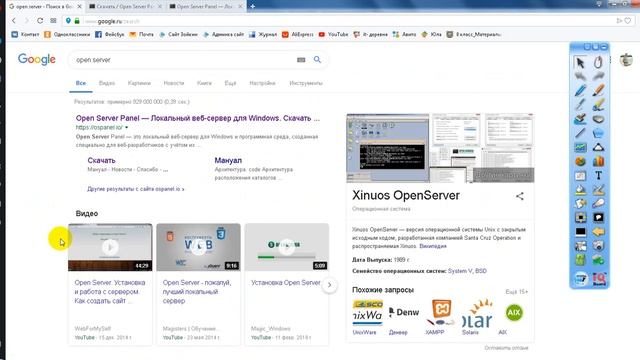Expand Ещё 15+ related searches

pos(516,291)
